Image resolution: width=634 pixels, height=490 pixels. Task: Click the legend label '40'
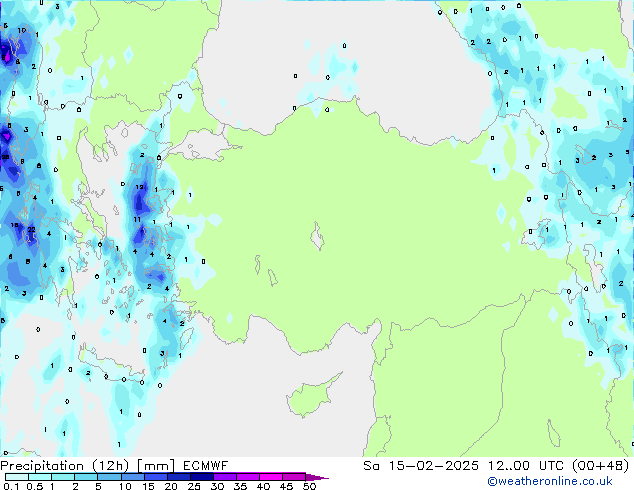tap(263, 486)
